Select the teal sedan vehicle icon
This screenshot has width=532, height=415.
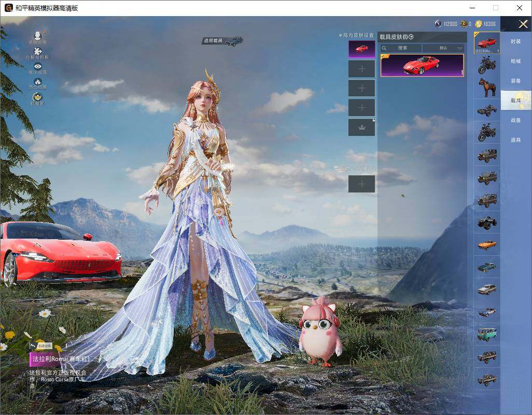pyautogui.click(x=487, y=267)
